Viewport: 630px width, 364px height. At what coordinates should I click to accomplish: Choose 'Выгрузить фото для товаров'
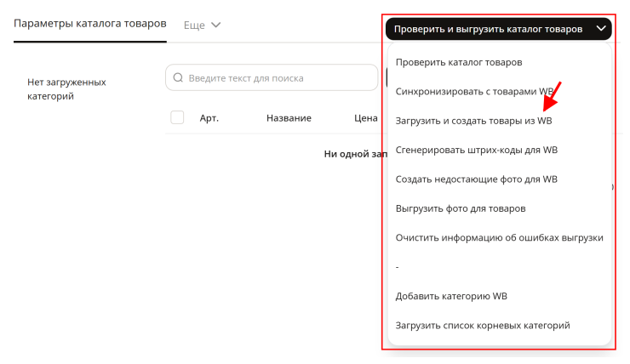[461, 208]
